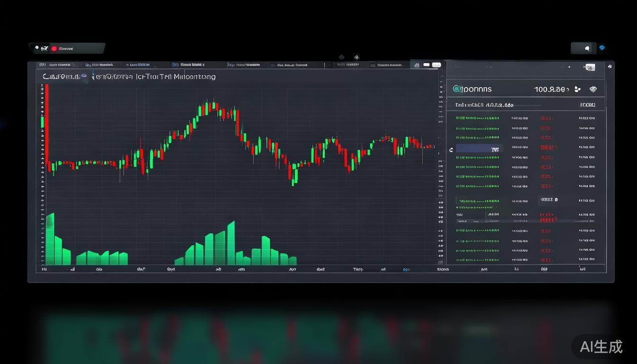Select the green circular symbol logo in the panel header
The image size is (637, 364).
click(x=457, y=89)
